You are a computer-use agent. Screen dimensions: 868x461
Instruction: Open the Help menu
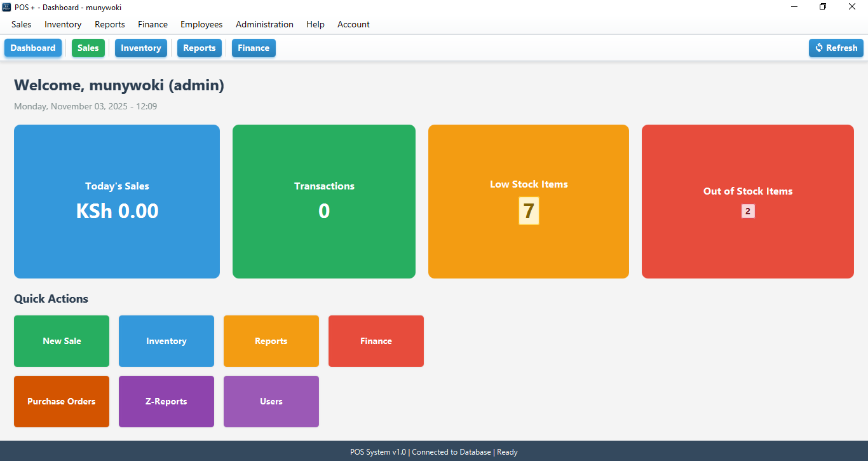(315, 24)
